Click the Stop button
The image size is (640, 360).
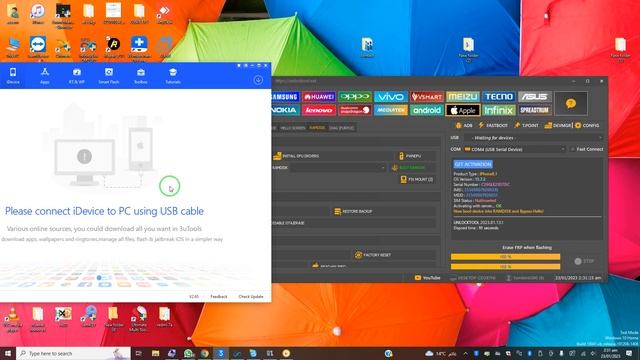[x=584, y=261]
